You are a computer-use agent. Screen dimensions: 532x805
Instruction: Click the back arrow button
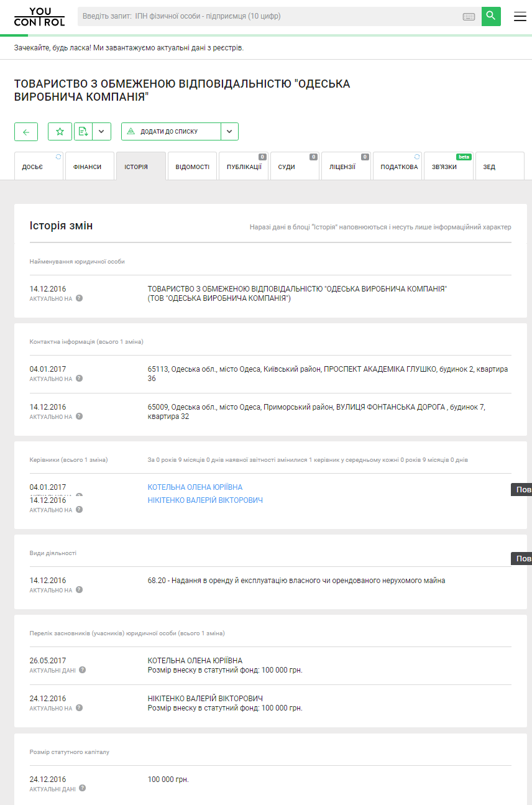click(26, 132)
